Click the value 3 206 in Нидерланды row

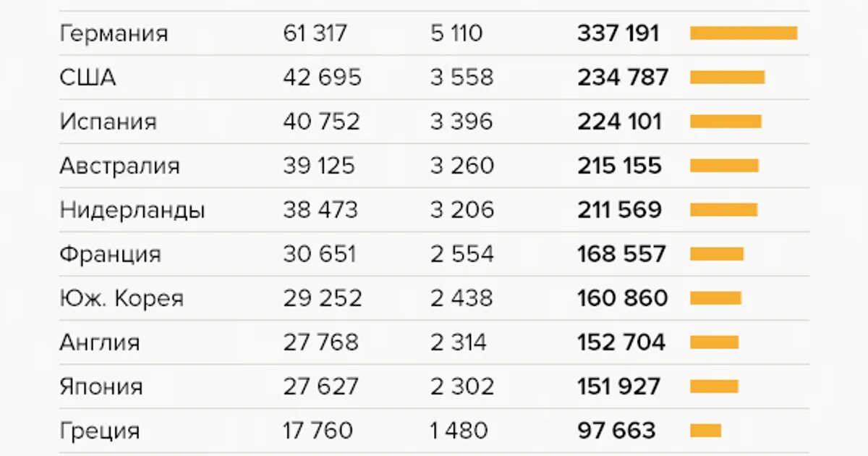[462, 210]
